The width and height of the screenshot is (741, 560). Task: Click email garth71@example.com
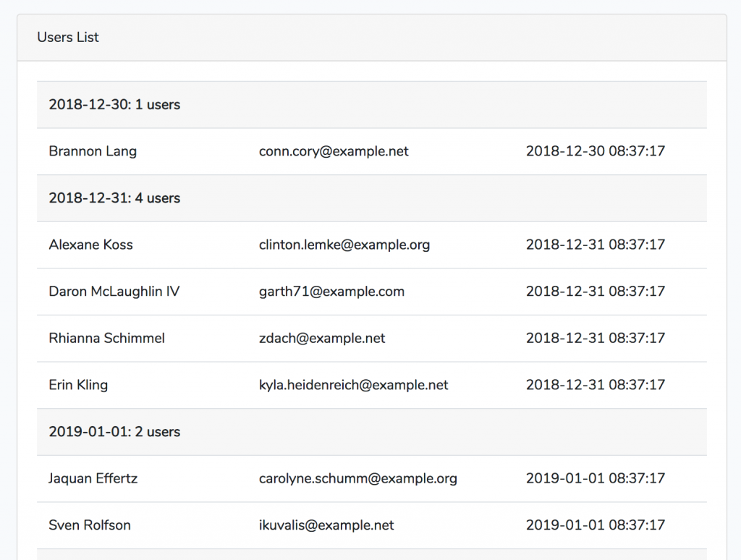(x=331, y=292)
